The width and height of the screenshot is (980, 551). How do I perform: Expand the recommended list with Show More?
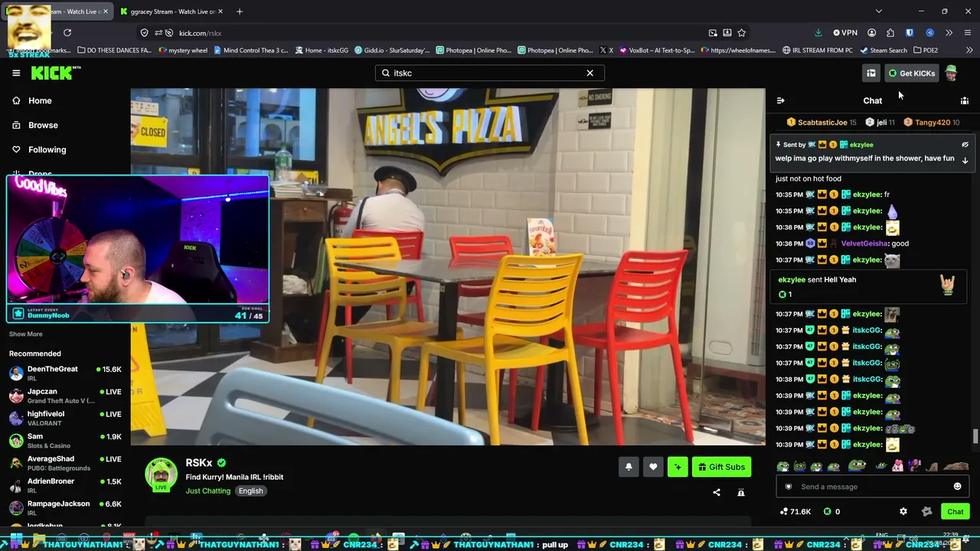(26, 334)
